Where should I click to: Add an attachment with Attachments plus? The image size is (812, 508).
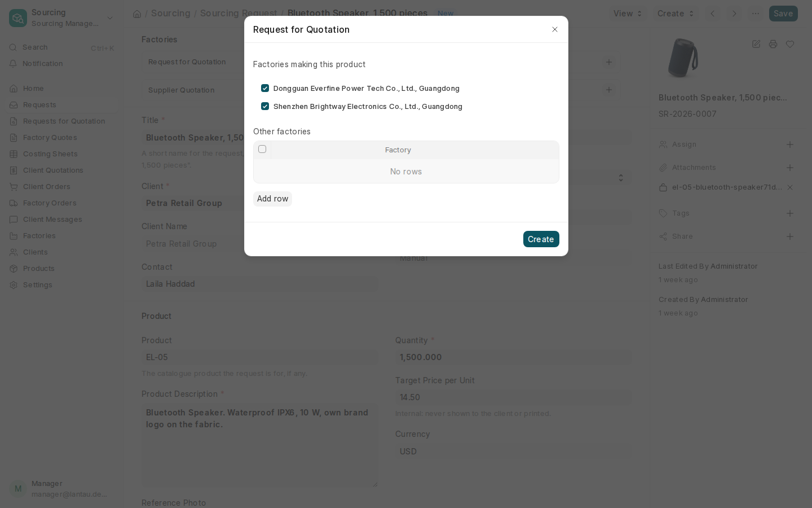pyautogui.click(x=790, y=168)
